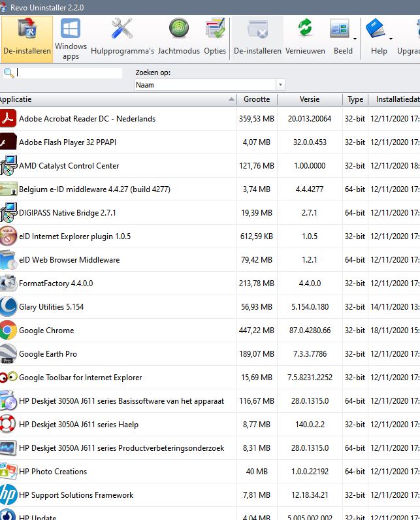Expand the Help dropdown arrow
The image size is (420, 520).
391,39
